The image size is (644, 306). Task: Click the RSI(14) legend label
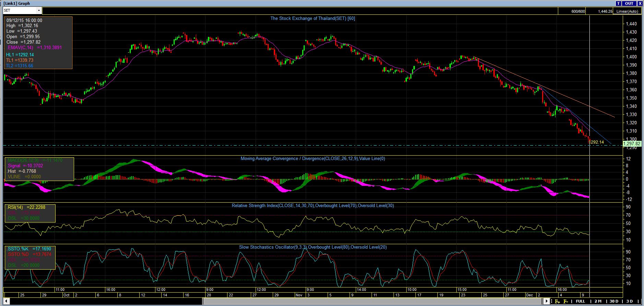coord(15,207)
